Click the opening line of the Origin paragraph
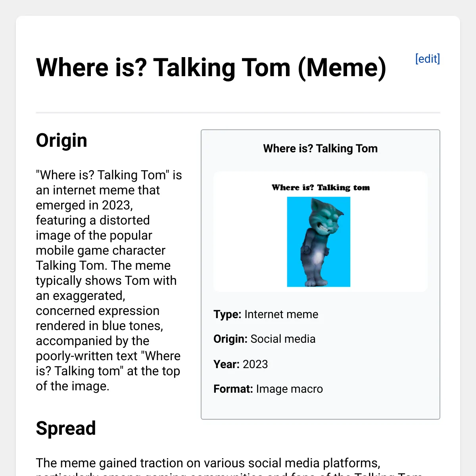Viewport: 476px width, 476px height. coord(109,175)
